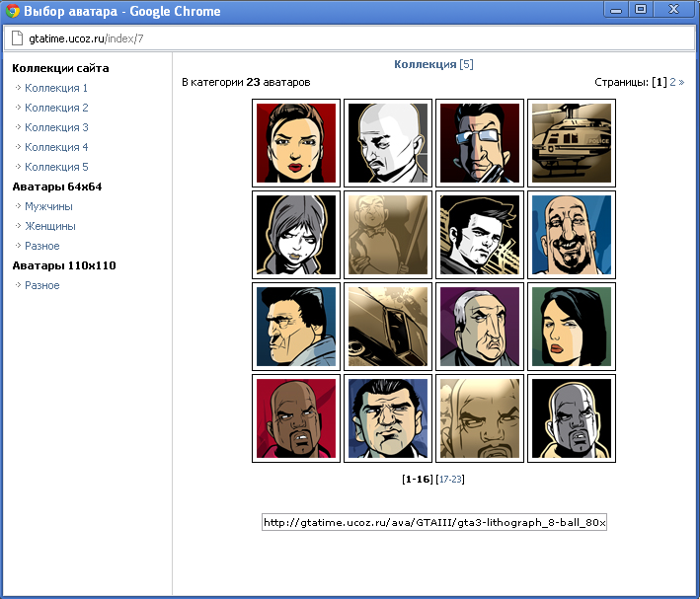Select the black-and-white spiky-haired man avatar
This screenshot has width=700, height=599.
tap(480, 235)
